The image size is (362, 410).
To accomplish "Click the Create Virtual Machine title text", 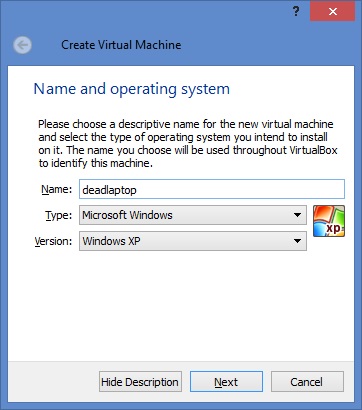I will 121,45.
